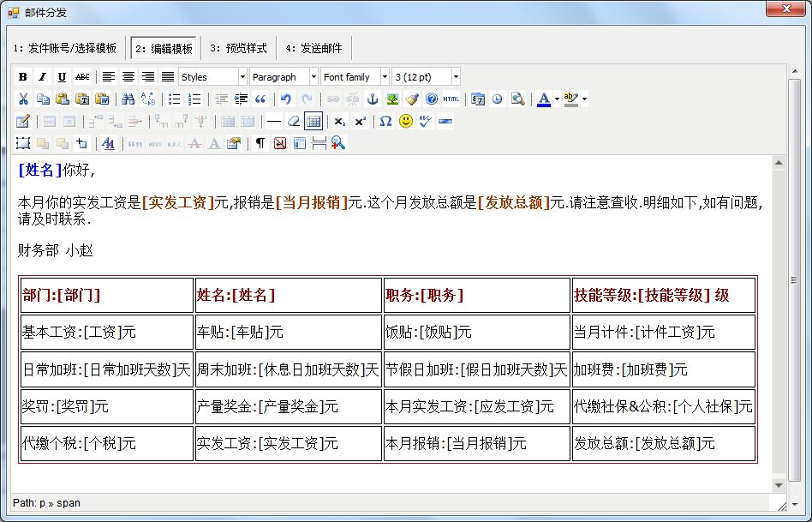Toggle the unordered bullet list

point(174,99)
